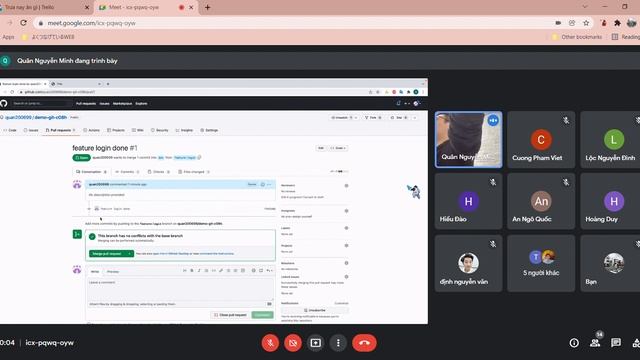The height and width of the screenshot is (360, 640).
Task: Reload the page
Action: coord(23,23)
